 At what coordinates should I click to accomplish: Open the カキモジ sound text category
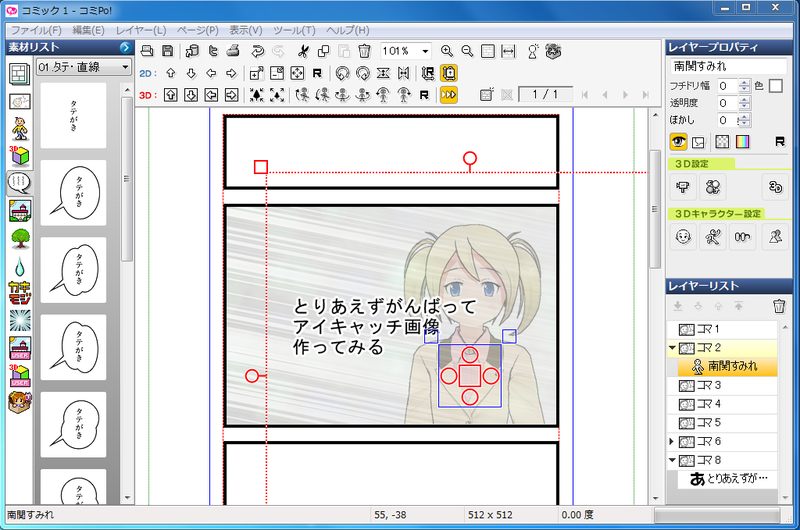19,293
